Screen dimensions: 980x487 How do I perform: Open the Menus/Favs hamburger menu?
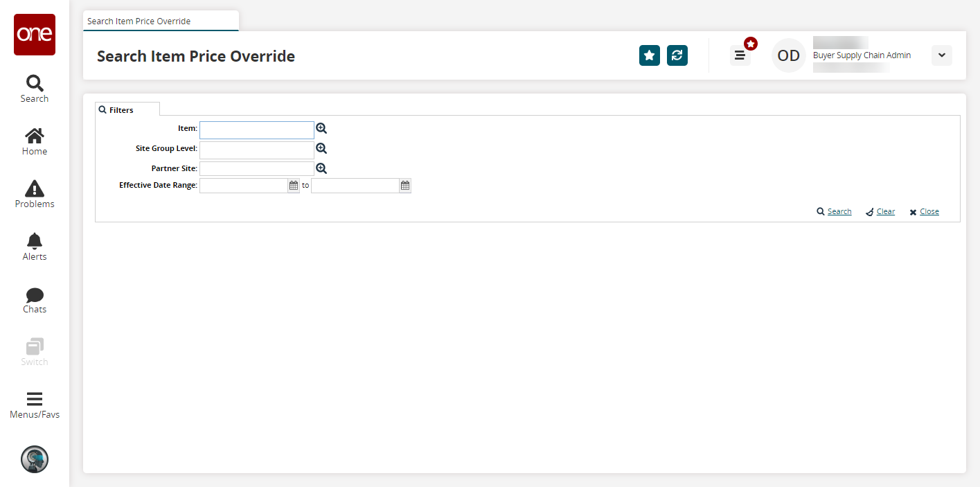pyautogui.click(x=34, y=405)
